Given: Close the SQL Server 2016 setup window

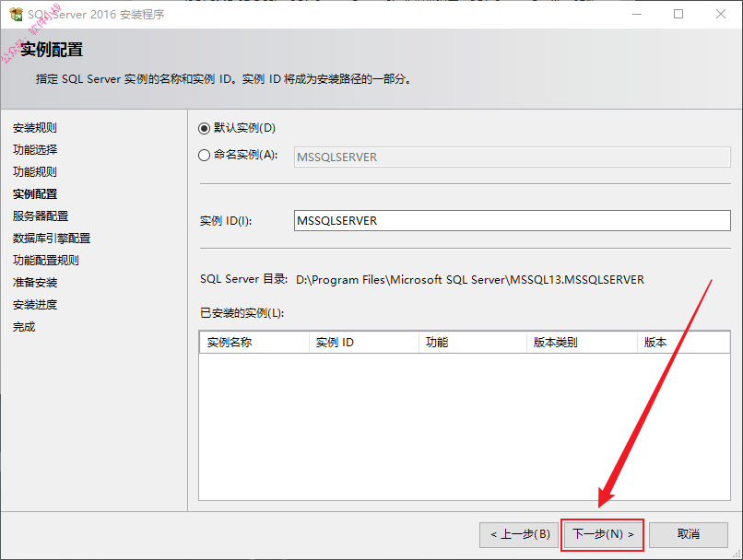Looking at the screenshot, I should click(x=721, y=14).
